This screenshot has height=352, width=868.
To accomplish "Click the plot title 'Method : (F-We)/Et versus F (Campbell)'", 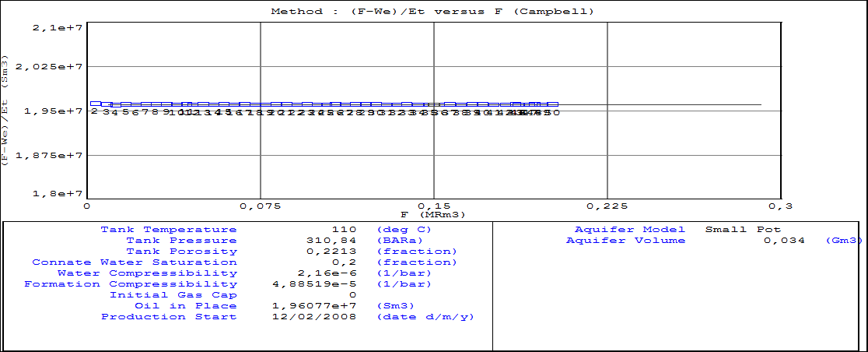I will click(432, 11).
